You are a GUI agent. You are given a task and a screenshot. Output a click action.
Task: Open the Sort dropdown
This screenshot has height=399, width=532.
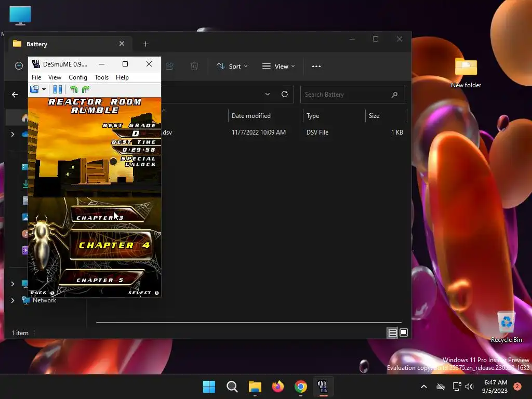[x=232, y=66]
